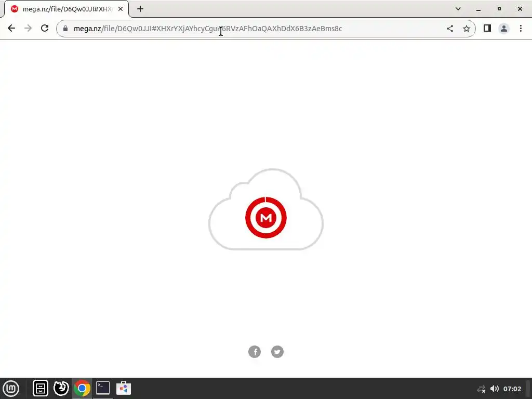Open the Software Manager from the taskbar
Screen dimensions: 532x399
point(124,388)
